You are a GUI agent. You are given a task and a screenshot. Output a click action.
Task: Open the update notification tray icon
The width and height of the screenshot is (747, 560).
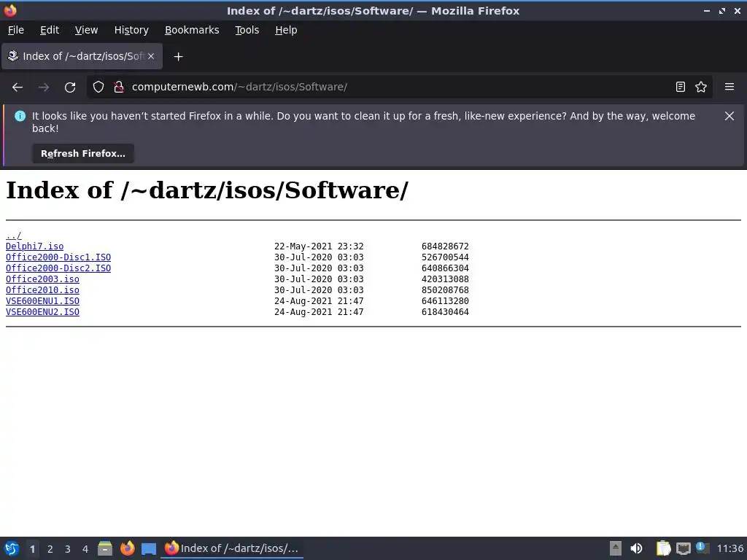(x=703, y=548)
